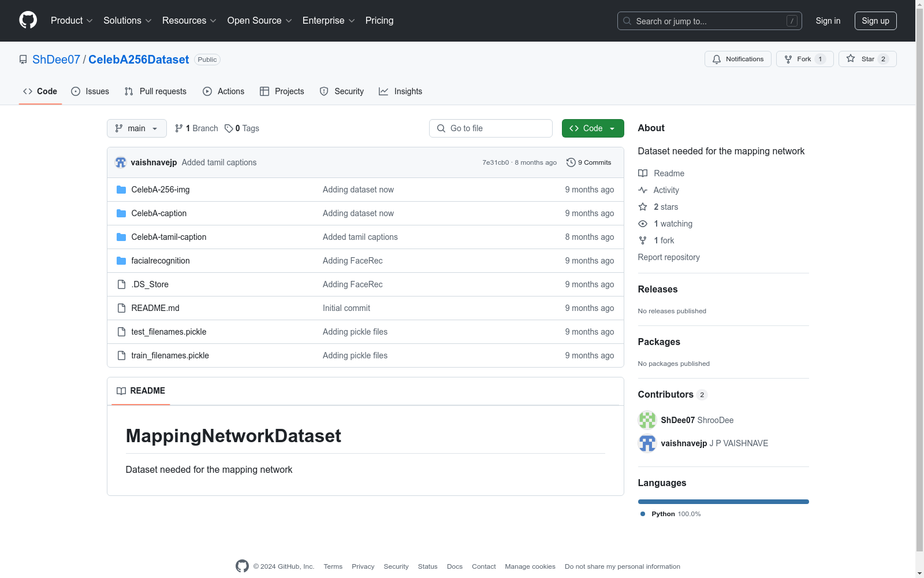Image resolution: width=924 pixels, height=578 pixels.
Task: Click the train_filenames.pickle file icon
Action: [x=121, y=355]
